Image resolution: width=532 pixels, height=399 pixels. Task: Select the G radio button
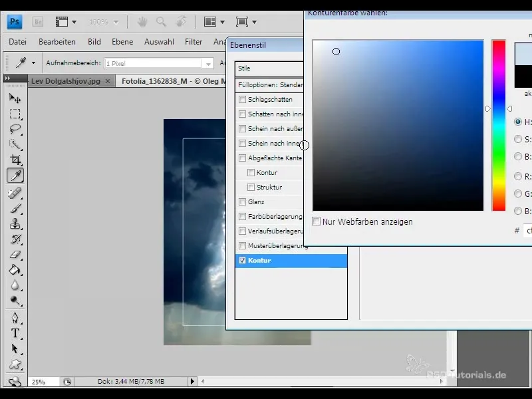[518, 194]
